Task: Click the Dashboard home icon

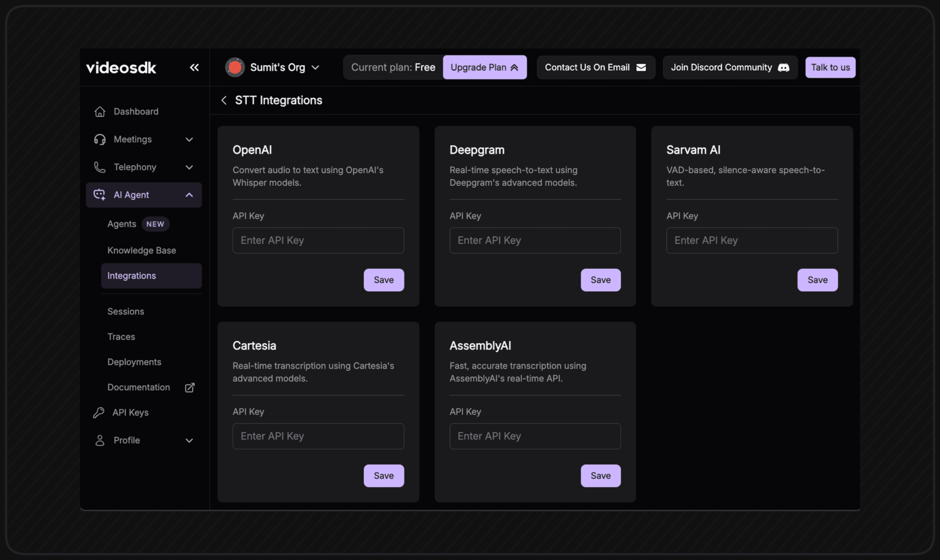Action: (100, 112)
